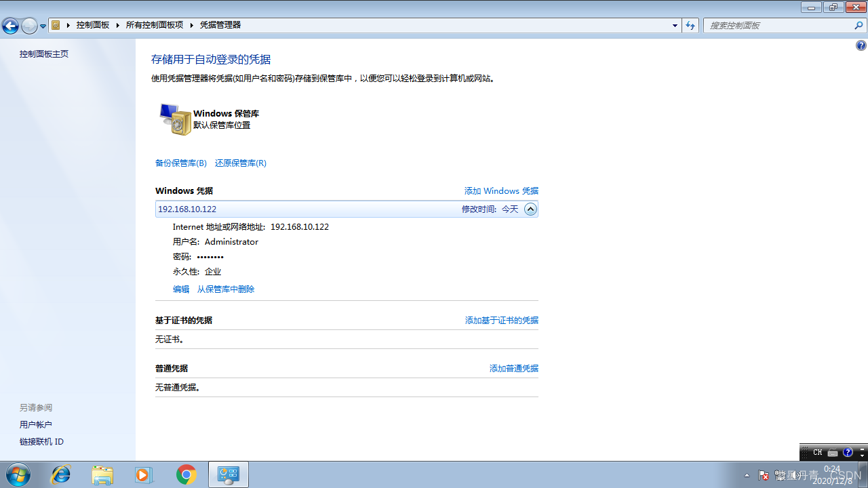Click the language bar help icon
868x488 pixels.
[848, 452]
